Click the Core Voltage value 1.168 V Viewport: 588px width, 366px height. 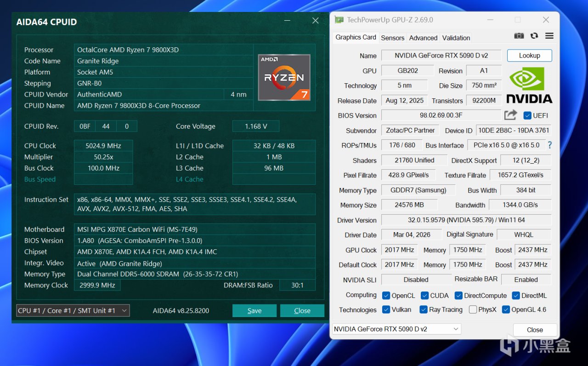coord(256,126)
